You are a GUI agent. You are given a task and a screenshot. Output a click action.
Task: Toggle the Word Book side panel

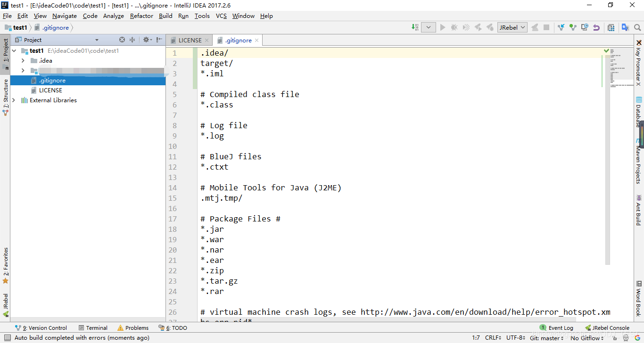(x=639, y=298)
